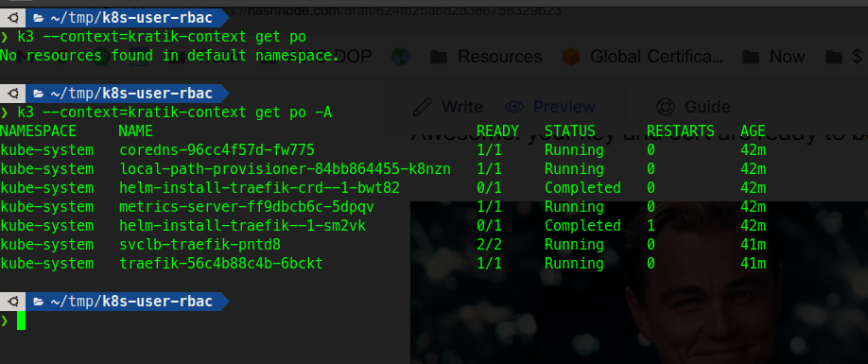Click the lifebuoy icon beside Guide
The image size is (868, 364).
click(x=665, y=107)
